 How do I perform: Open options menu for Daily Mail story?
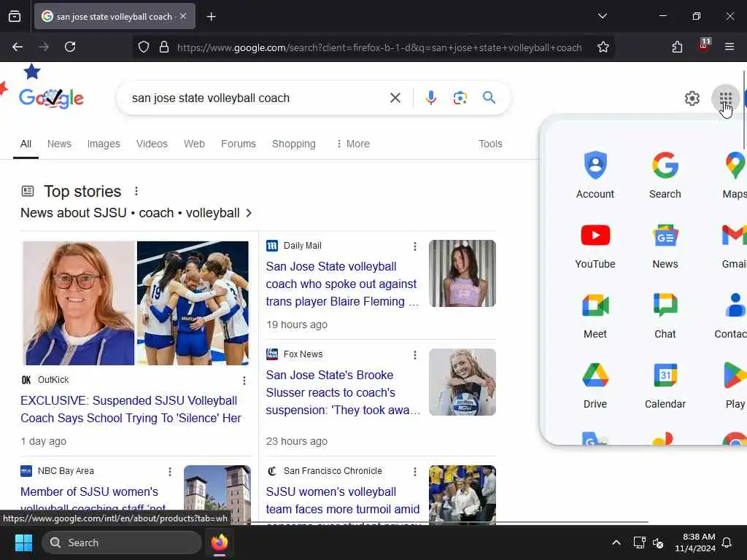click(x=415, y=246)
